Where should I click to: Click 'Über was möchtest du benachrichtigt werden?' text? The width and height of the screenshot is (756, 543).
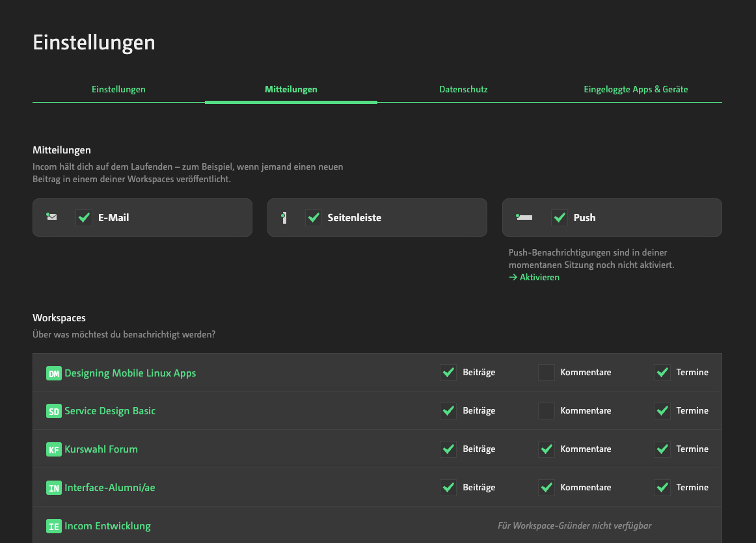point(124,334)
